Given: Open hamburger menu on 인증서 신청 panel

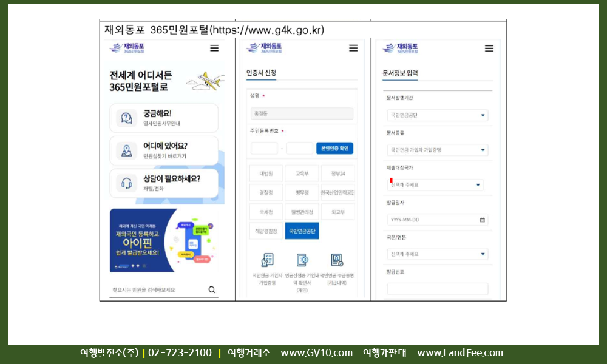Looking at the screenshot, I should click(x=353, y=49).
